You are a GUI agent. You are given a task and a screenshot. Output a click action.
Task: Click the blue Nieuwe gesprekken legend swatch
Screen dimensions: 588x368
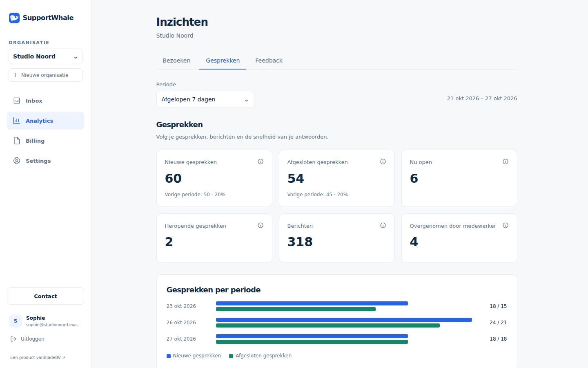(x=169, y=356)
